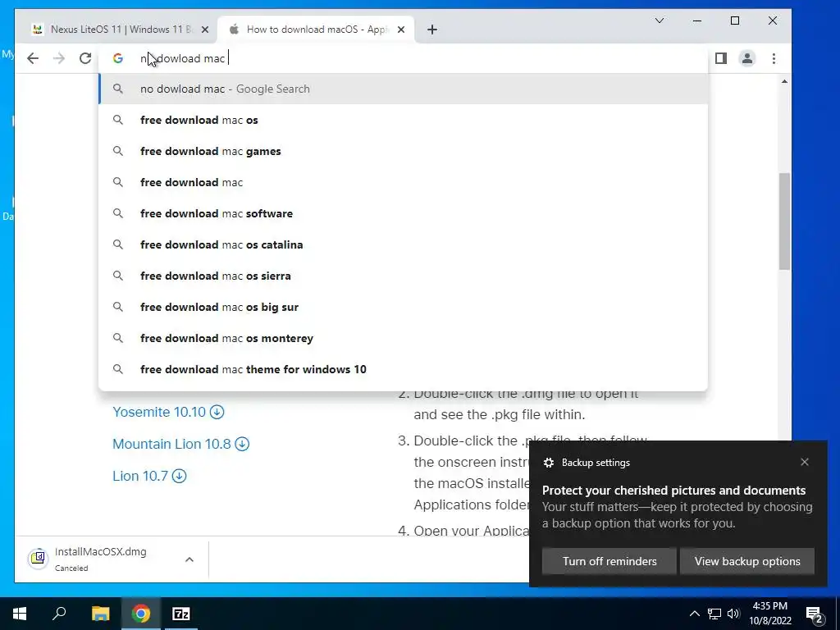Click the Chrome taskbar icon
Screen dimensions: 840x630
click(x=141, y=614)
